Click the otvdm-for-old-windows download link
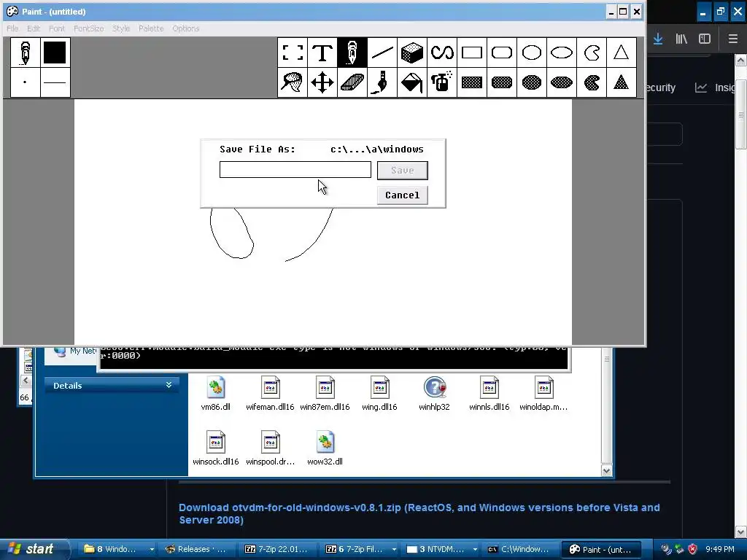 pos(419,514)
